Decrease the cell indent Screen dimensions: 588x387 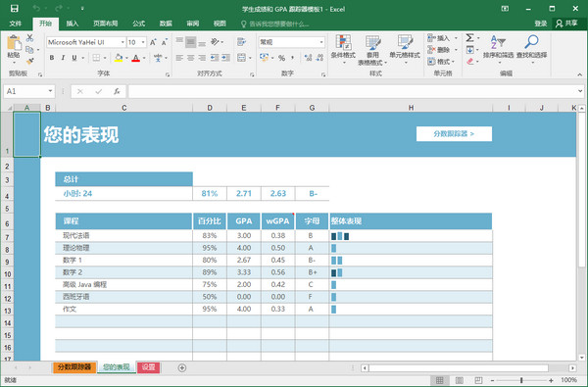click(x=215, y=58)
